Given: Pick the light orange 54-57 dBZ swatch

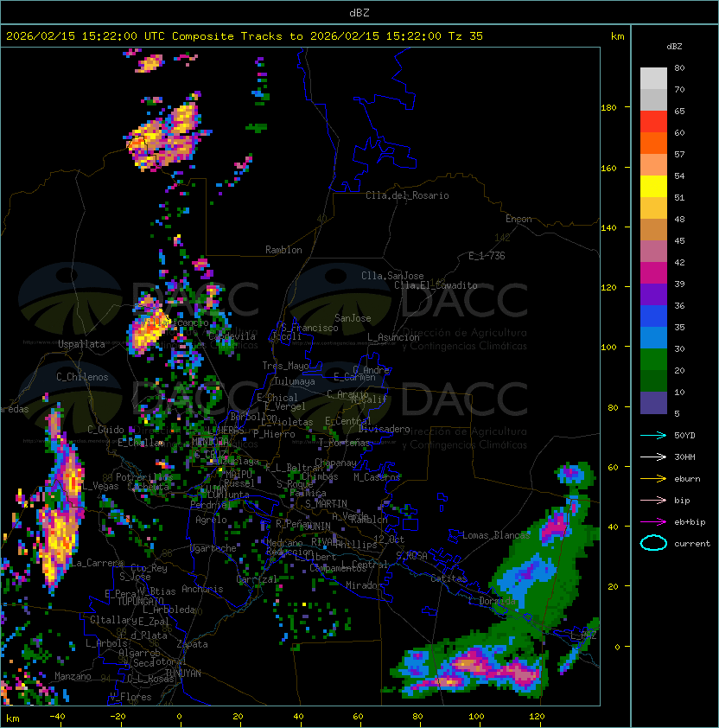Looking at the screenshot, I should [x=653, y=165].
